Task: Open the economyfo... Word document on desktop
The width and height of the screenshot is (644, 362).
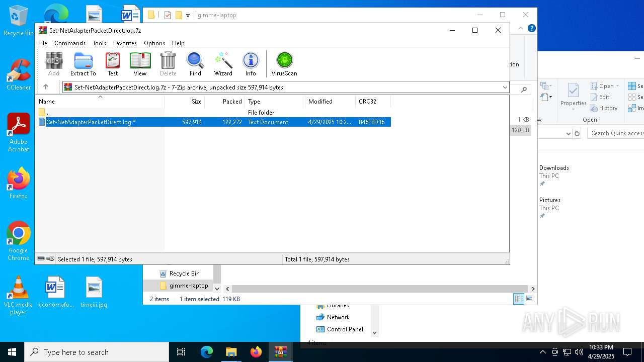Action: [x=56, y=292]
